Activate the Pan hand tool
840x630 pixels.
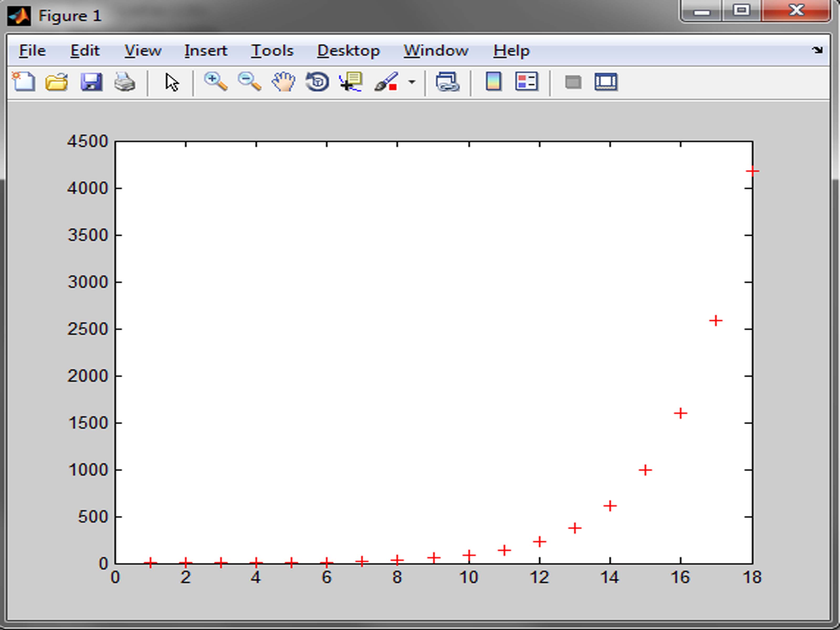click(x=283, y=82)
